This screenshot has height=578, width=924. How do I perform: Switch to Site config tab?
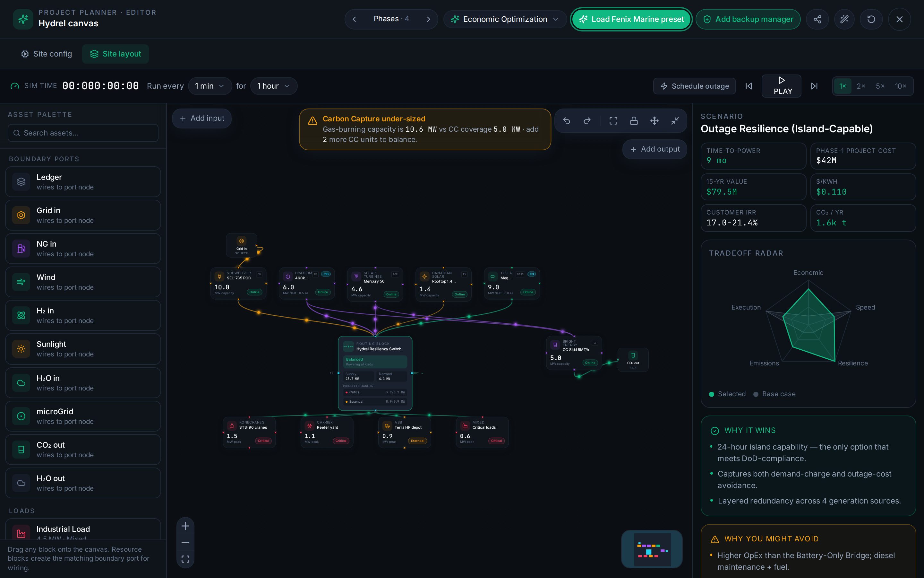click(x=47, y=54)
